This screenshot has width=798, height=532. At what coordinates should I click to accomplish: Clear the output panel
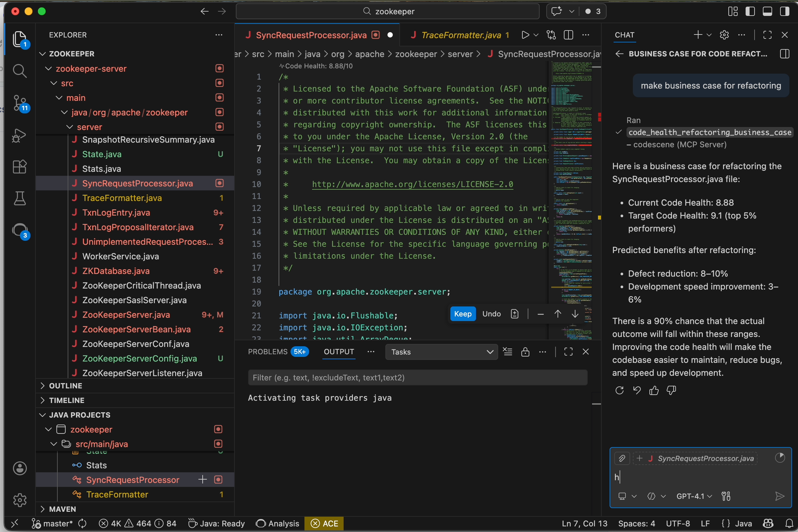(x=507, y=352)
